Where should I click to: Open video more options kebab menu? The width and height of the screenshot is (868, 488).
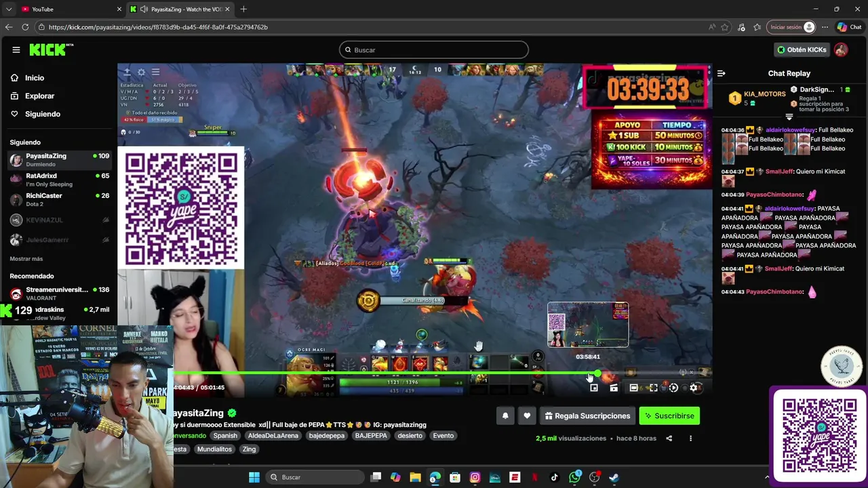[x=690, y=439]
